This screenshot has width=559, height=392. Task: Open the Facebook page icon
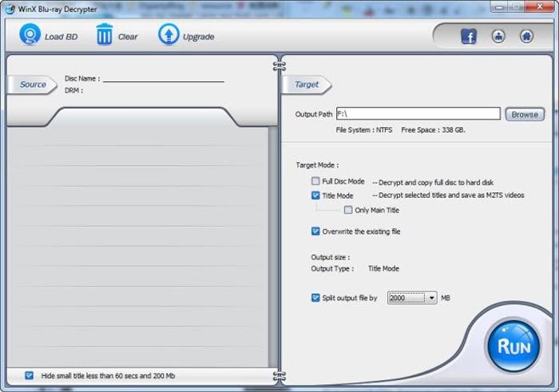pyautogui.click(x=469, y=37)
